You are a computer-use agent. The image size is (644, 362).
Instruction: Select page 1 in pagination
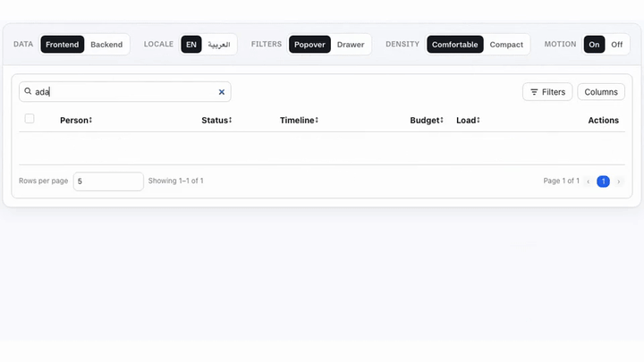coord(604,181)
